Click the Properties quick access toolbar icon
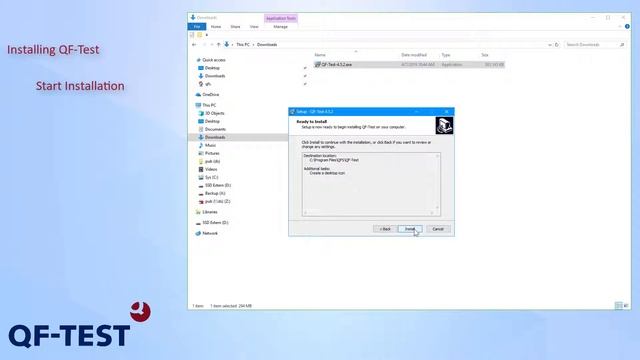Image resolution: width=640 pixels, height=360 pixels. pyautogui.click(x=192, y=35)
